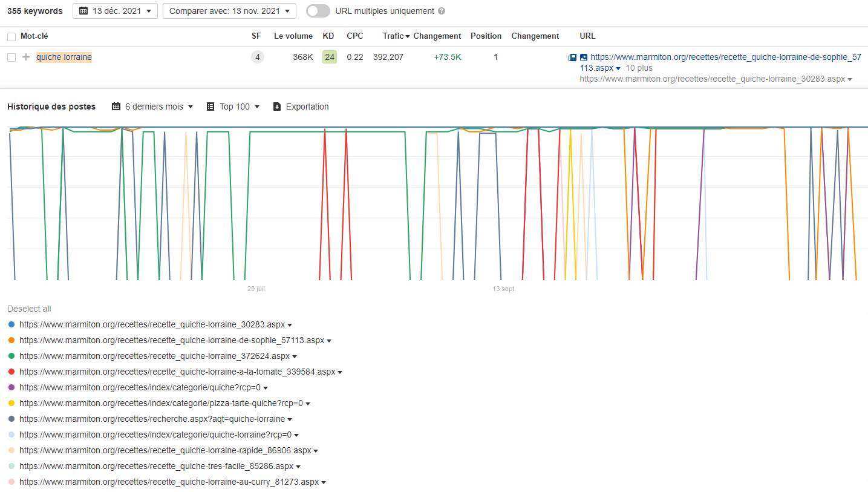This screenshot has width=868, height=492.
Task: Click the quiche-tres-facile_85286 legend URL
Action: click(156, 467)
